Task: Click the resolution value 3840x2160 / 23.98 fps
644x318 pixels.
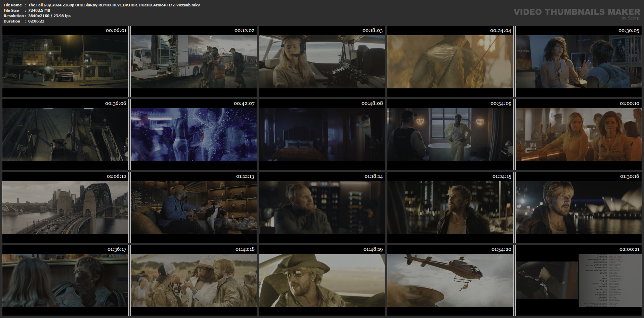Action: pyautogui.click(x=49, y=16)
